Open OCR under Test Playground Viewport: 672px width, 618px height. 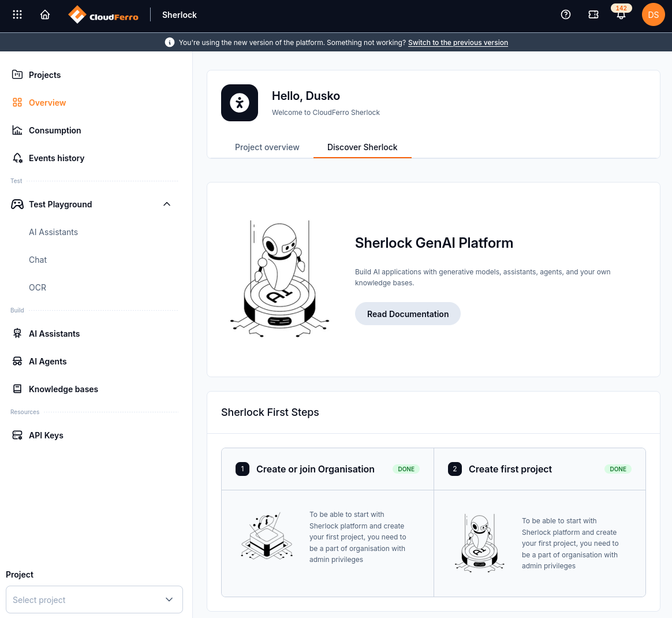38,288
